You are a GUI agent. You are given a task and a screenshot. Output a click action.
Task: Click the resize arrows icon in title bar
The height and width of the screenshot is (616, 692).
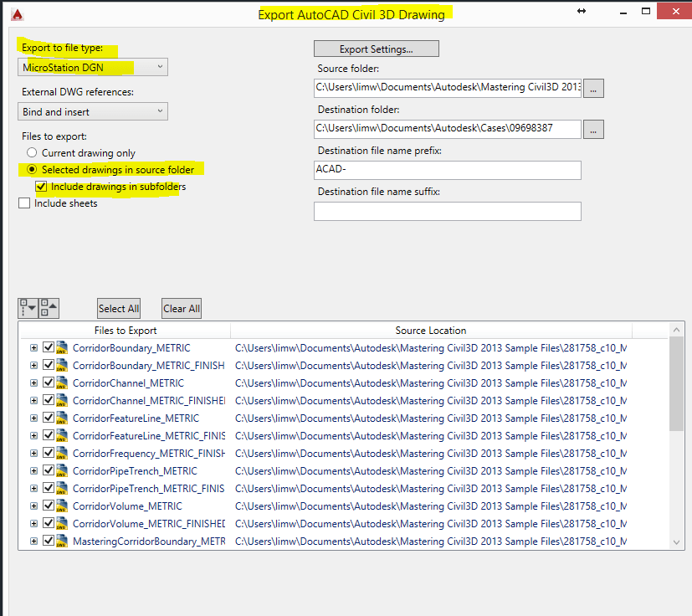click(582, 11)
